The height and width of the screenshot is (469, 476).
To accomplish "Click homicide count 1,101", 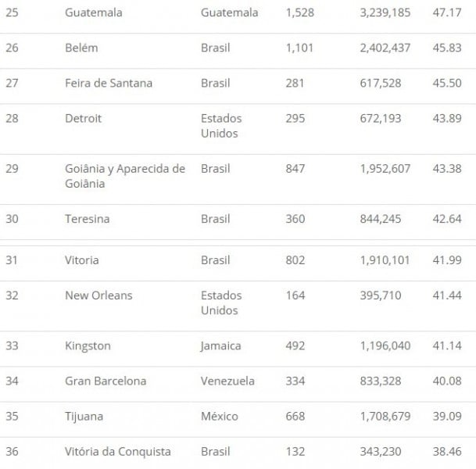I will pos(299,48).
